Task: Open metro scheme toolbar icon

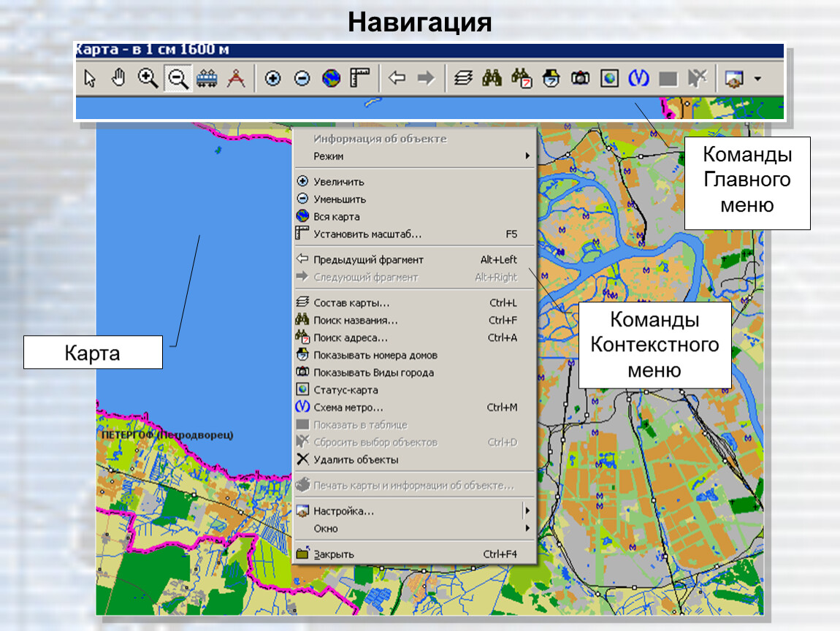Action: point(638,78)
